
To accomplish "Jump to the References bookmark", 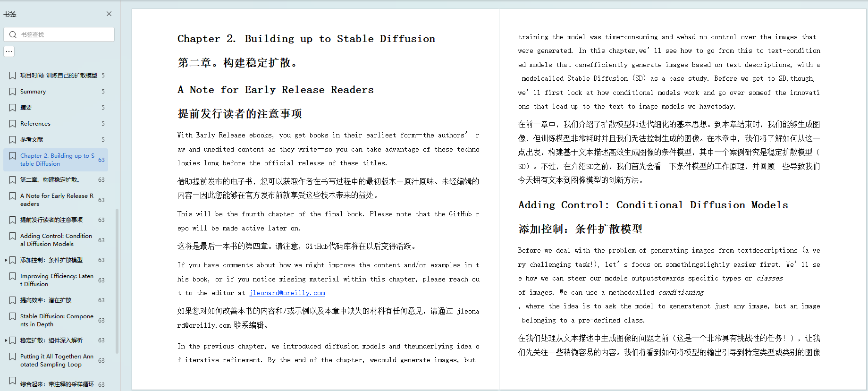I will [35, 124].
